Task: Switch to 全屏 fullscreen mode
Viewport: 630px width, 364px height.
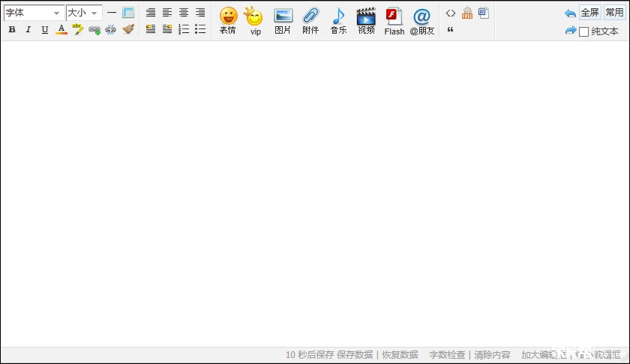Action: click(x=590, y=13)
